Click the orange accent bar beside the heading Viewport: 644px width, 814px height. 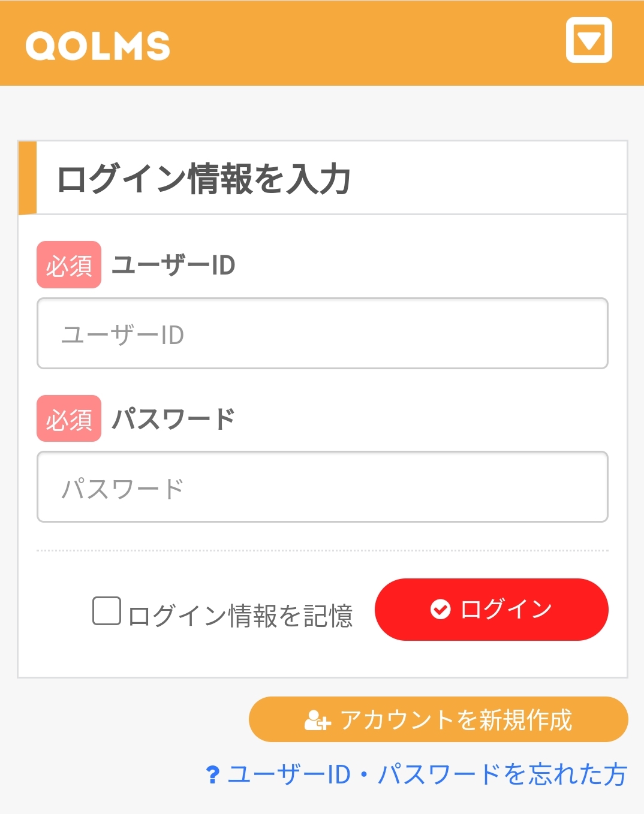click(x=28, y=178)
